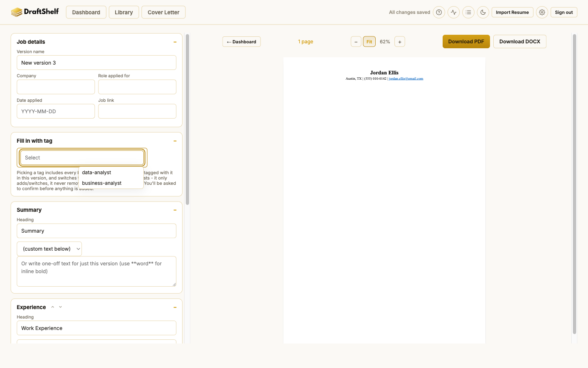This screenshot has width=588, height=368.
Task: Click the Version name field
Action: 96,63
